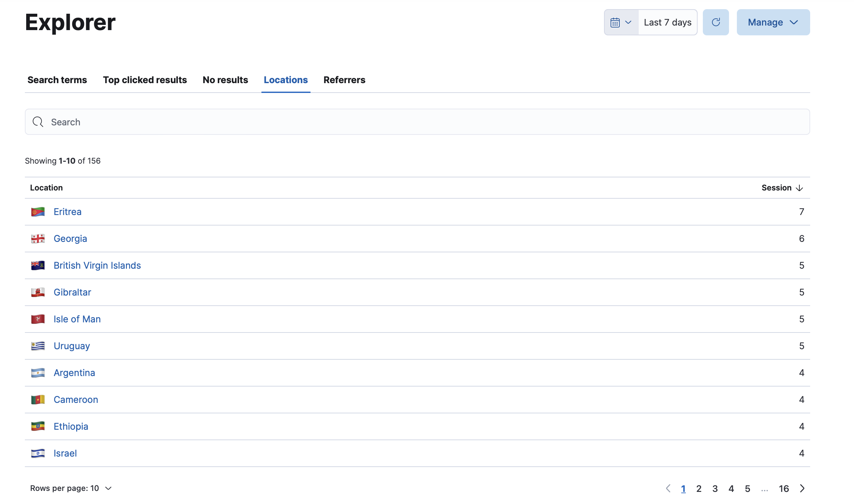Toggle the Session column sort arrow
The width and height of the screenshot is (854, 504).
point(799,188)
